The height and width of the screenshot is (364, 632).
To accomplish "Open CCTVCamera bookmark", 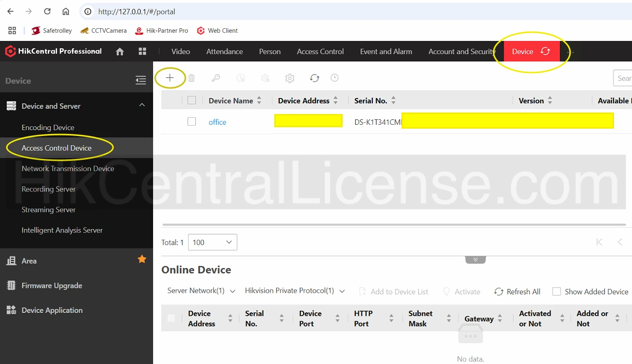I will click(103, 30).
